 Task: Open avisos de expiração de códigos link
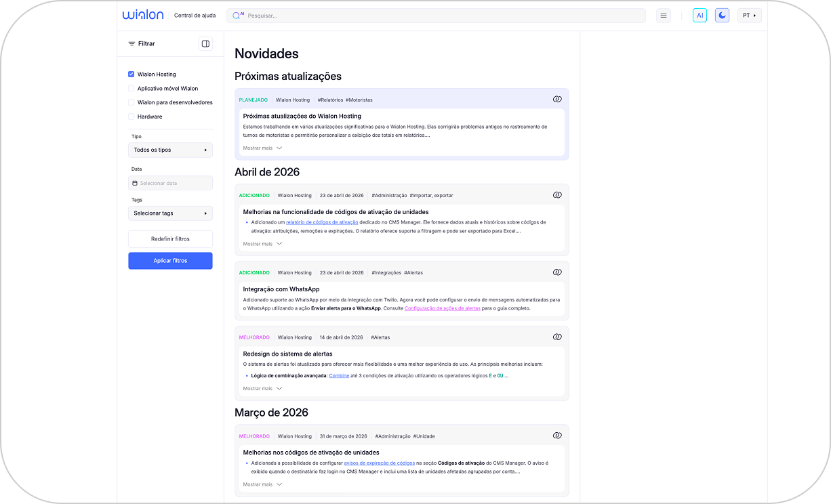pyautogui.click(x=380, y=463)
